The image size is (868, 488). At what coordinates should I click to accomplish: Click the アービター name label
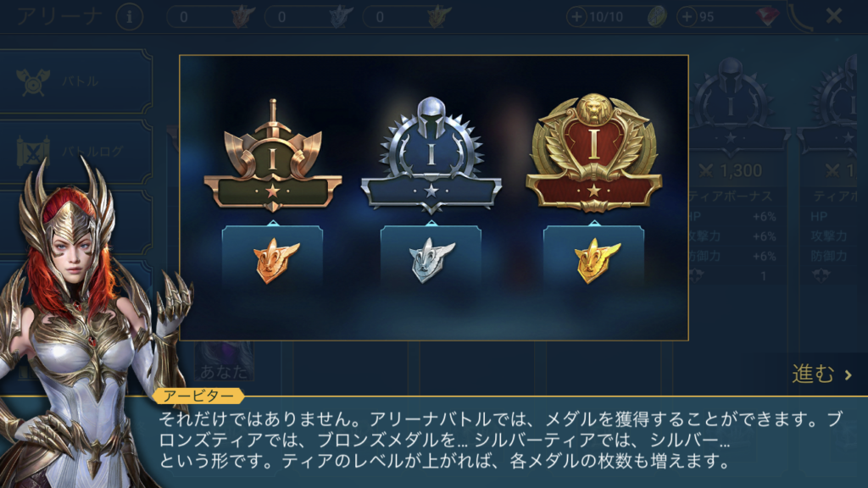198,396
